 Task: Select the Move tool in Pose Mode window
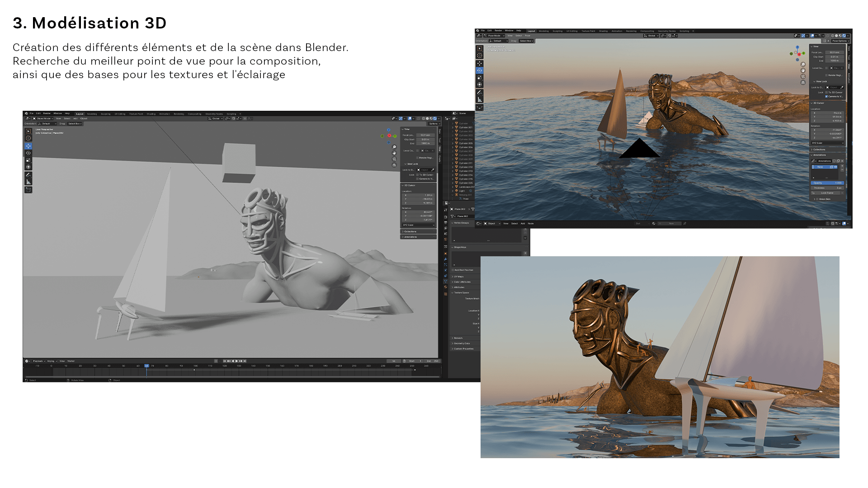click(480, 63)
